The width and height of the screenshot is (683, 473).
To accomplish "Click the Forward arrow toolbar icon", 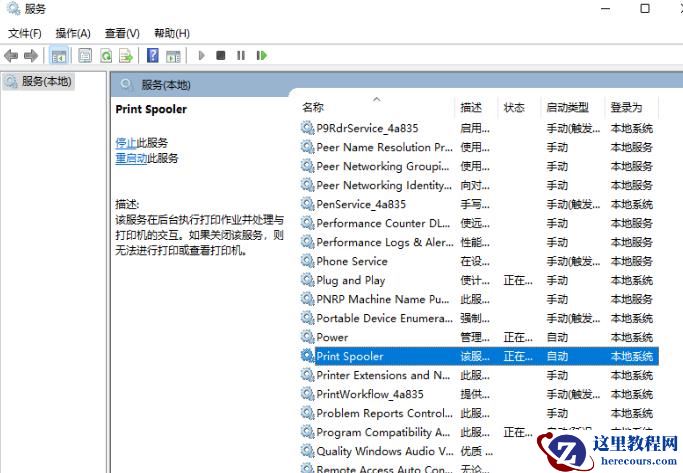I will 31,56.
